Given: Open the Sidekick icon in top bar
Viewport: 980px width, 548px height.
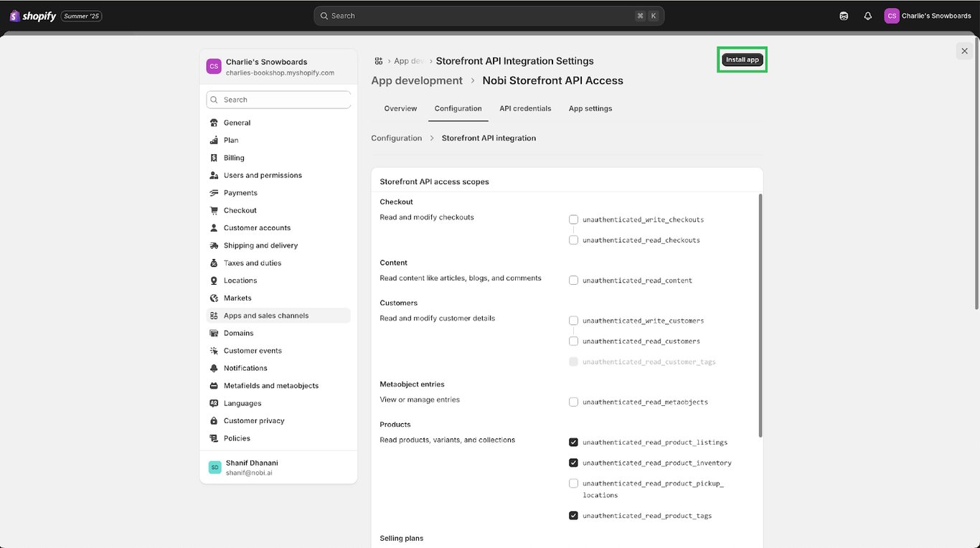Looking at the screenshot, I should point(844,16).
